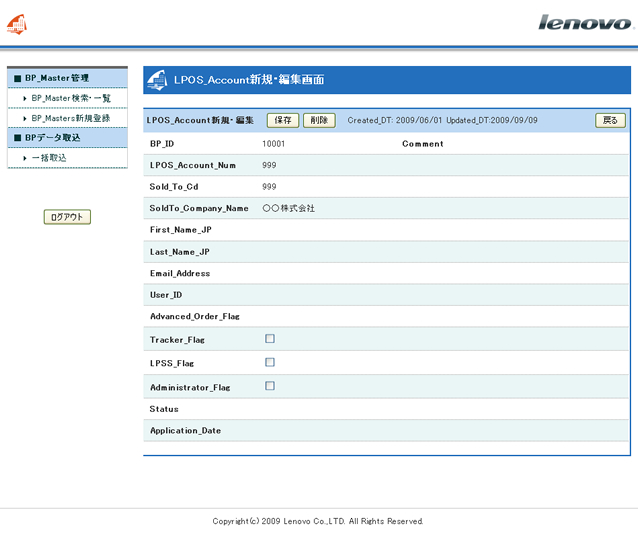
Task: Click the Status label
Action: click(164, 409)
